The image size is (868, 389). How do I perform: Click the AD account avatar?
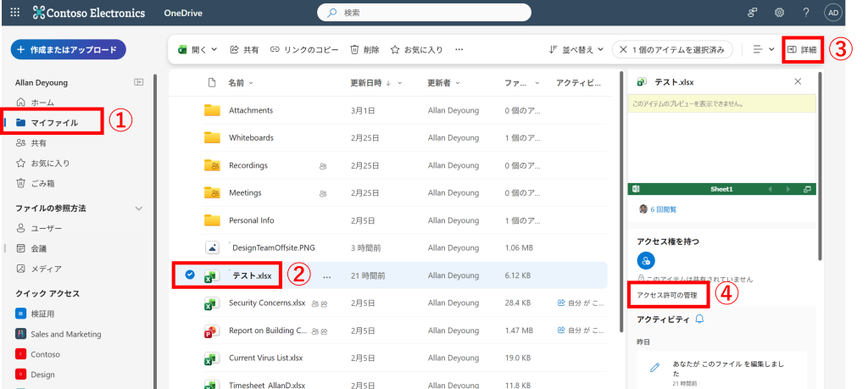coord(833,13)
